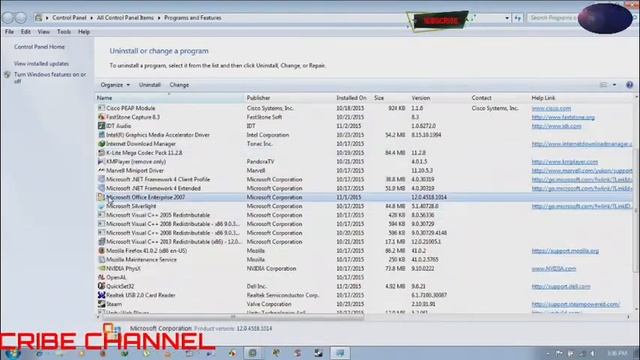Viewport: 640px width, 360px height.
Task: Select Intel(R) Graphics Media Accelerator Driver row
Action: click(363, 135)
